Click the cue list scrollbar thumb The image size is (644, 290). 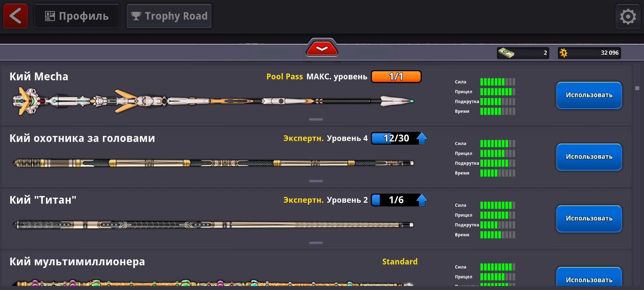(x=637, y=88)
